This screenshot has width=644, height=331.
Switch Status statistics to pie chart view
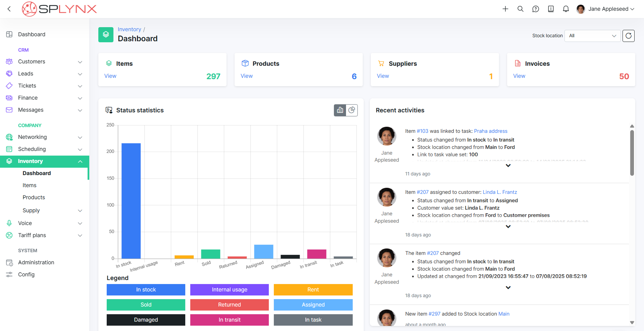(x=352, y=110)
